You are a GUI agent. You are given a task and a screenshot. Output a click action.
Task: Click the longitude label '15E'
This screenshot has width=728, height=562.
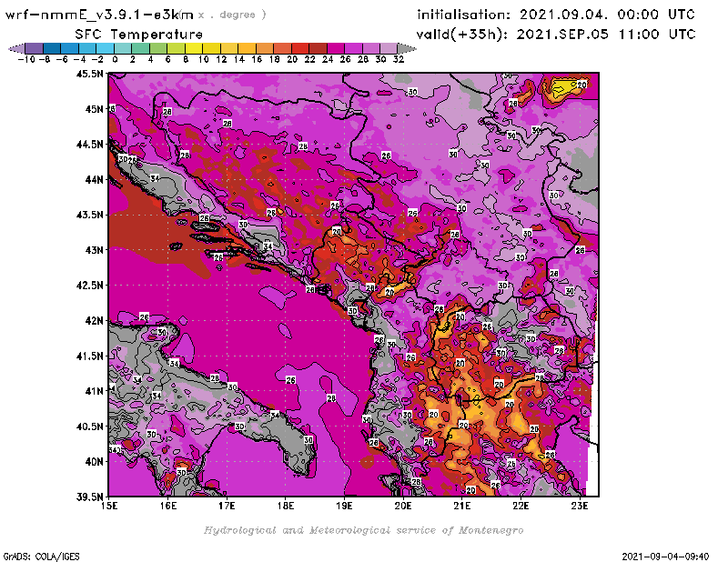pyautogui.click(x=109, y=506)
